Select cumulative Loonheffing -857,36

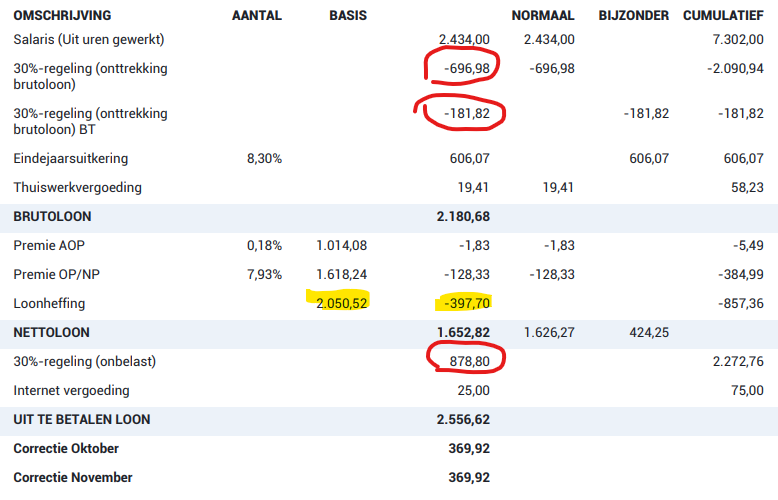tap(741, 304)
